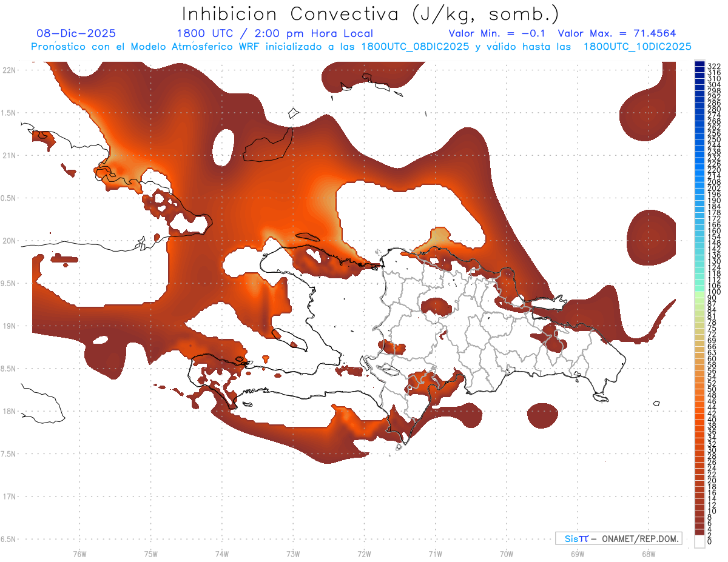Click the 'Valor Min. = -0.1' text

[x=497, y=34]
